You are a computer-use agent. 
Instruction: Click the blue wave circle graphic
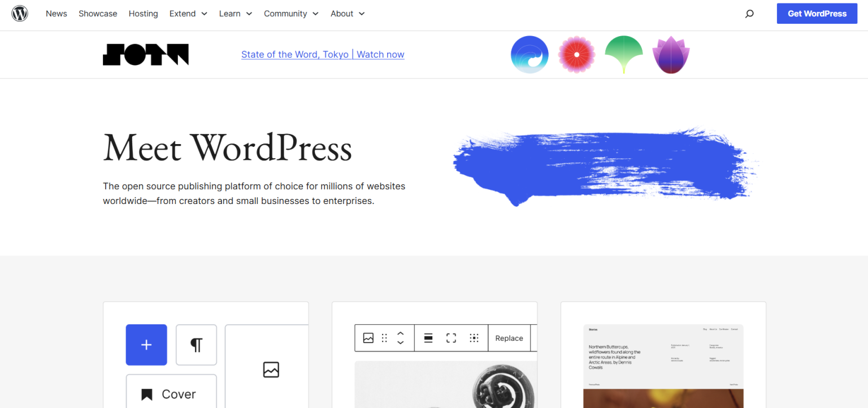(x=530, y=54)
